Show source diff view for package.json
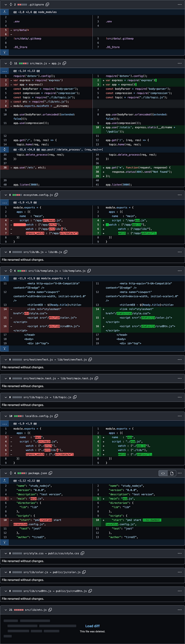The height and width of the screenshot is (644, 185). click(163, 473)
